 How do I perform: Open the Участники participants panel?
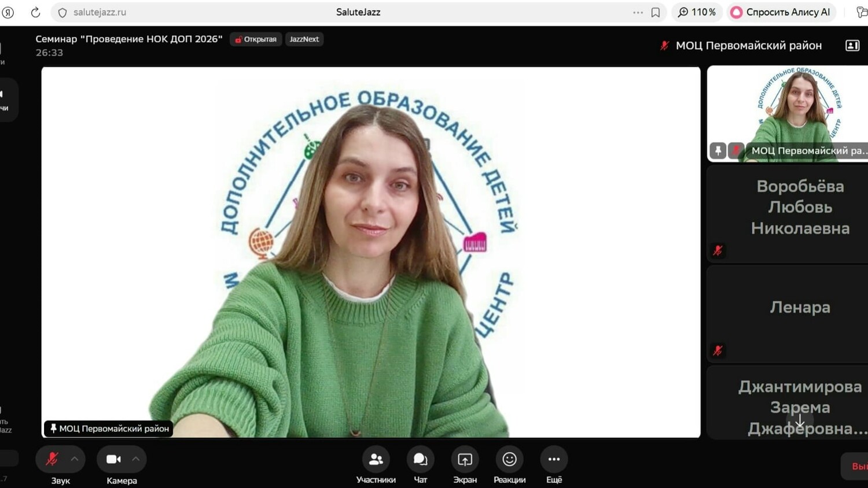[376, 459]
